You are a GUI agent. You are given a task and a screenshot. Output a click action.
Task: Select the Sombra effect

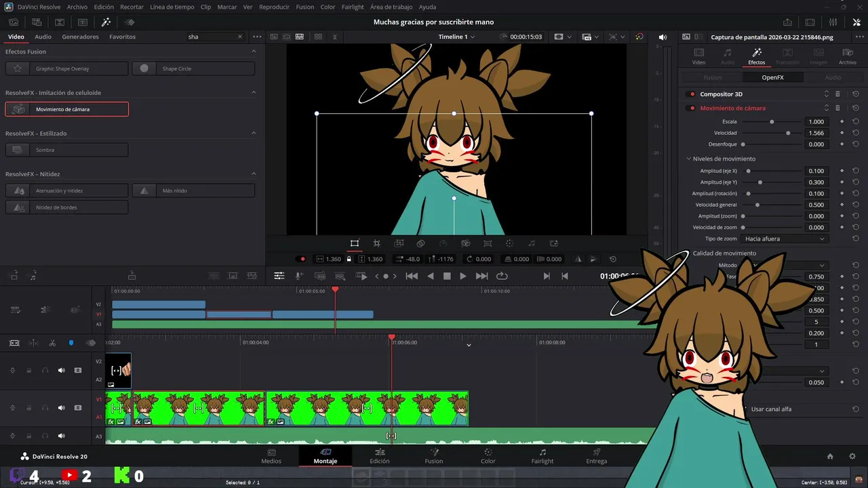tap(66, 150)
